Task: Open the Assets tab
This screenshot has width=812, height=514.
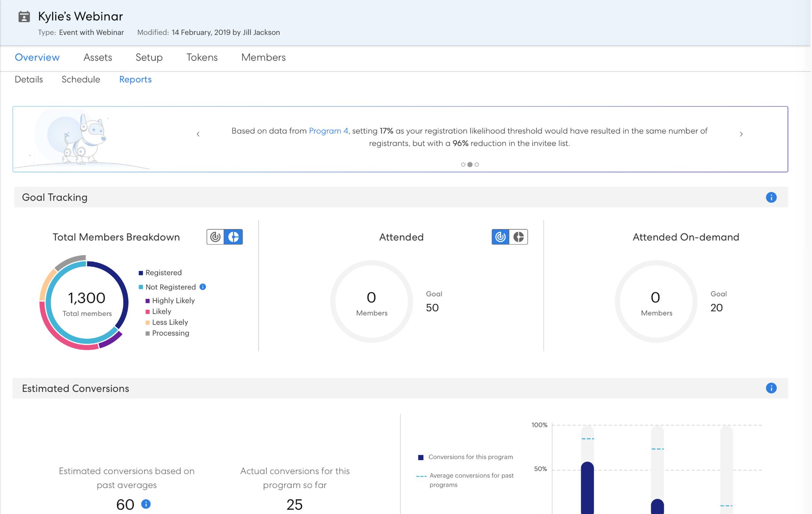Action: 98,57
